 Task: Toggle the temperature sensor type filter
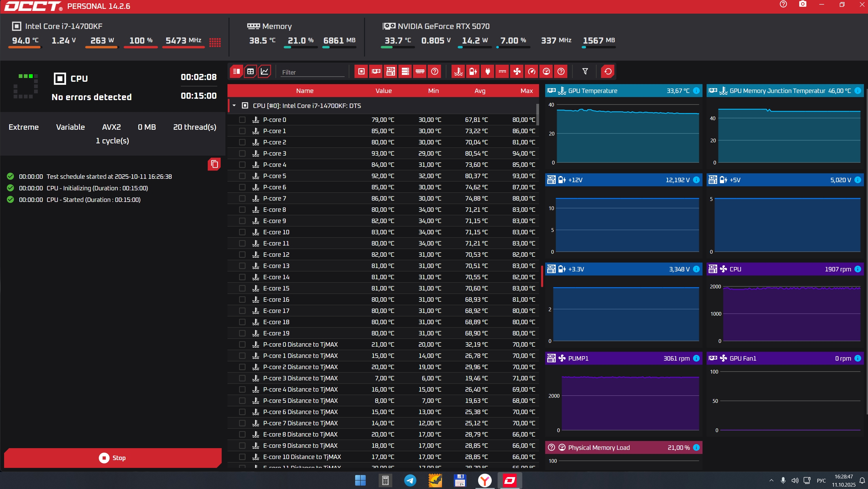(458, 72)
